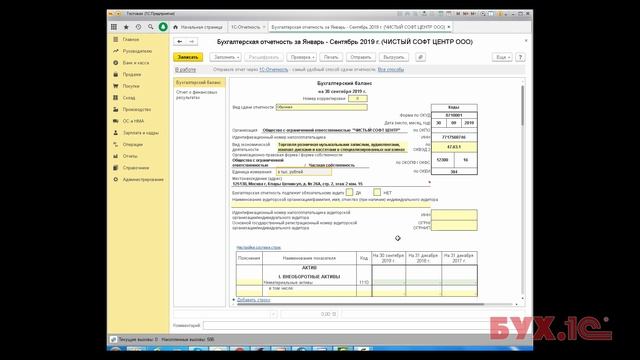Click the Руководителю chart icon
The width and height of the screenshot is (640, 360).
coord(116,51)
